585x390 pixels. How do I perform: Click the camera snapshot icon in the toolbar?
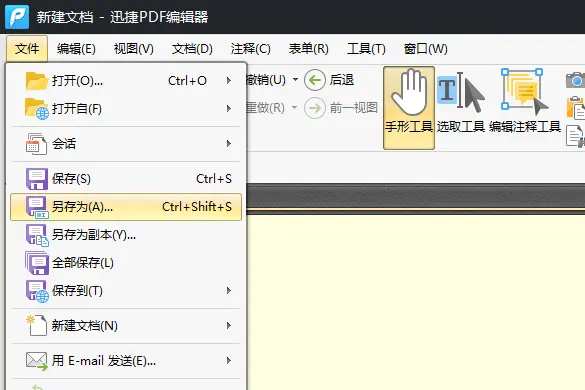575,80
